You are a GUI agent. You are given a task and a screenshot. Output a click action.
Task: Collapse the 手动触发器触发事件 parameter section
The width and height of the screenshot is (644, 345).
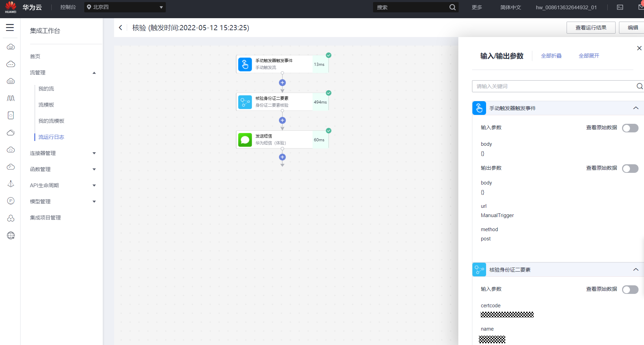pos(636,108)
